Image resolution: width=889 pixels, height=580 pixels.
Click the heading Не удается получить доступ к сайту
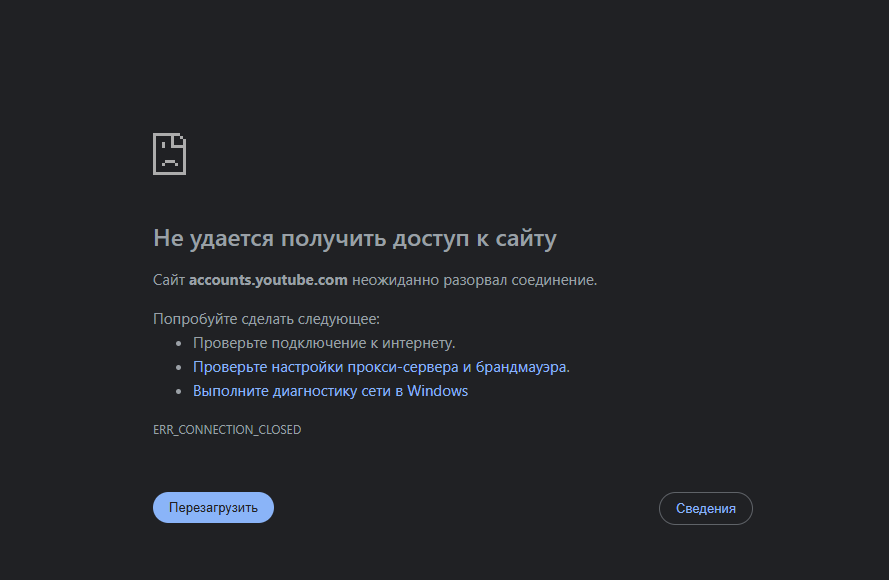click(x=355, y=238)
